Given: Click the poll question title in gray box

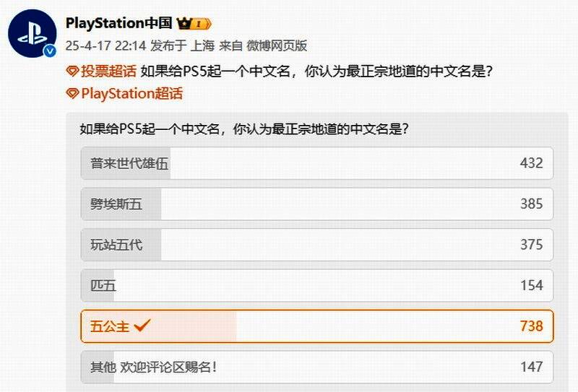Looking at the screenshot, I should 246,130.
